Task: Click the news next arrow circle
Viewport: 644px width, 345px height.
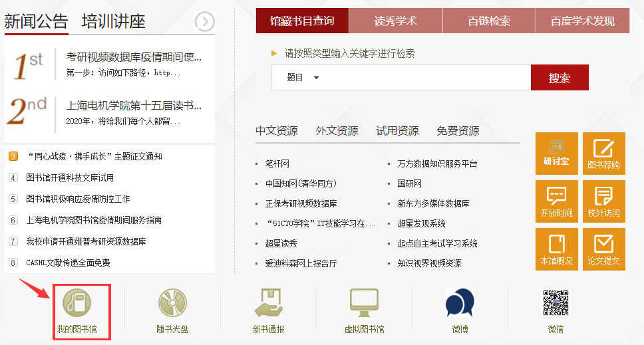Action: [205, 22]
